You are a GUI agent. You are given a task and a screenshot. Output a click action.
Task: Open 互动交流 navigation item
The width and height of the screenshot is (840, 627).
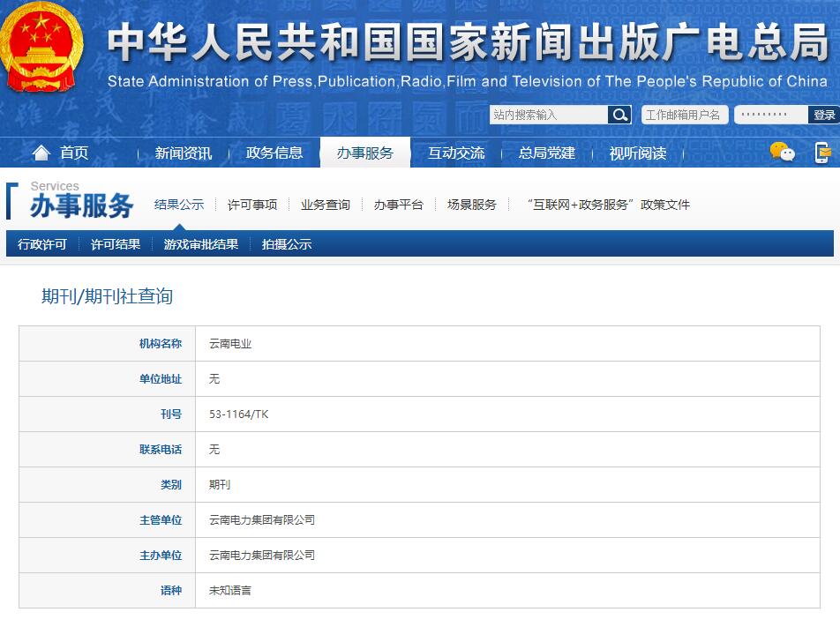pyautogui.click(x=456, y=153)
